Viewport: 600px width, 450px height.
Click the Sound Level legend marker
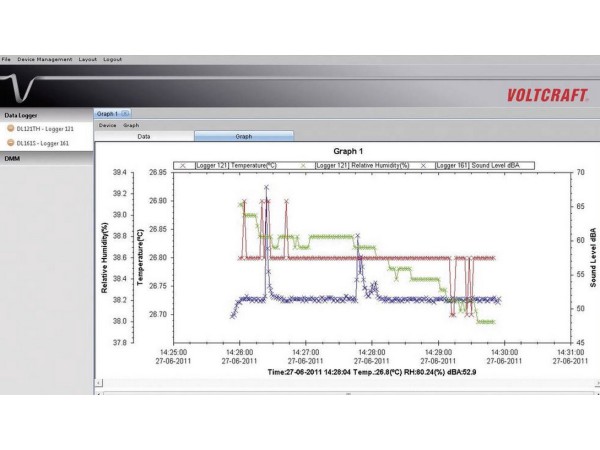point(423,166)
